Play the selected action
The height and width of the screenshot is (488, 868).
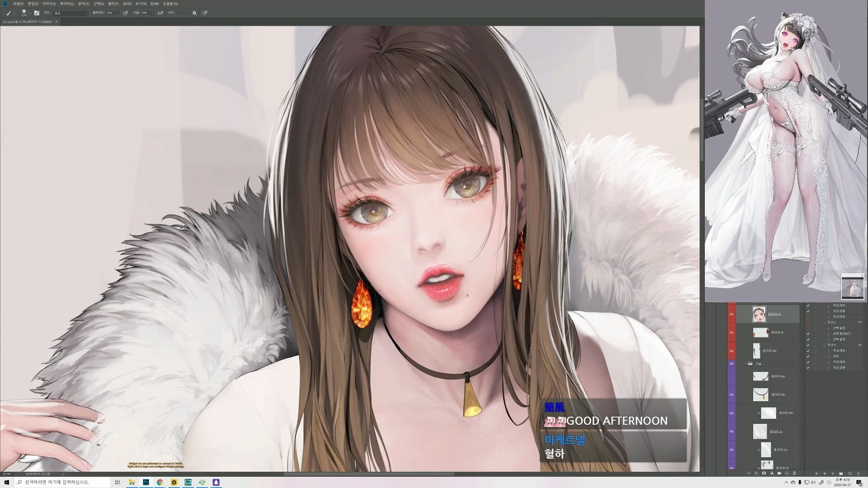pos(833,474)
